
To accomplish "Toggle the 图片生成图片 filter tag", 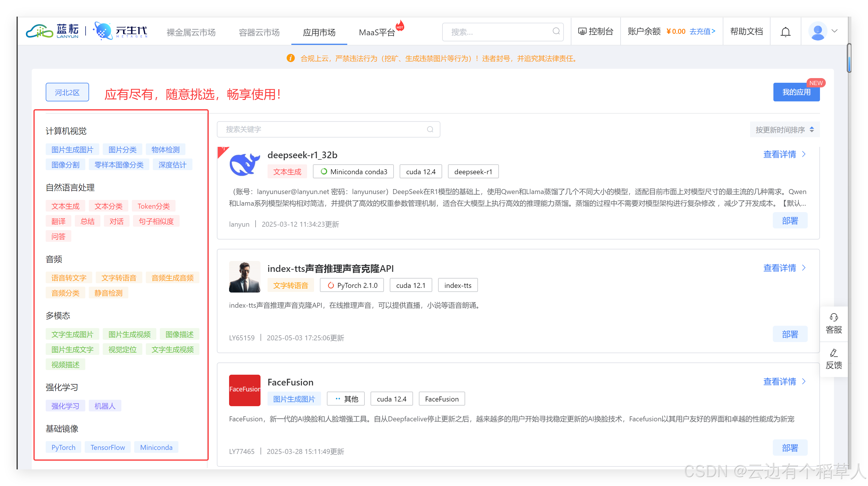I will (x=72, y=149).
